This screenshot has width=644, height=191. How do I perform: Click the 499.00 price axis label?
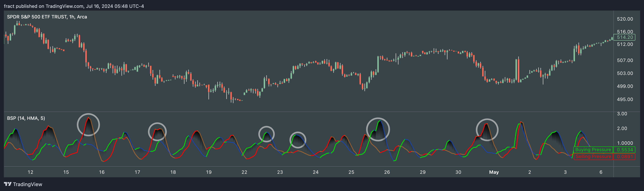click(625, 86)
